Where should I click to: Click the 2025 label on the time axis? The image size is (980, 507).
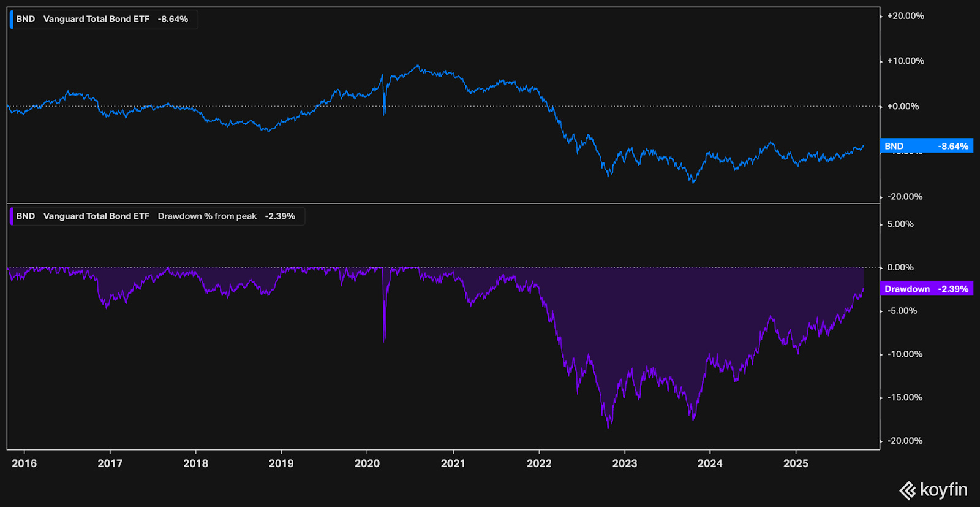click(x=796, y=463)
